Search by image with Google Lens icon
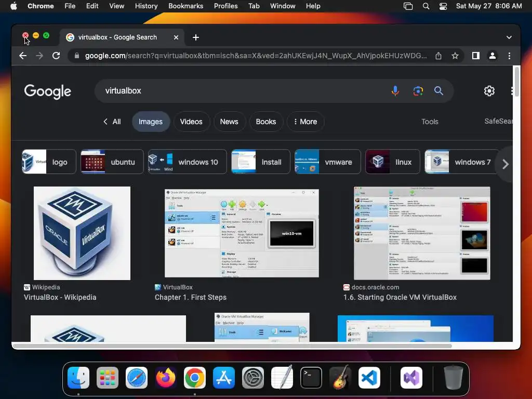 [x=418, y=90]
